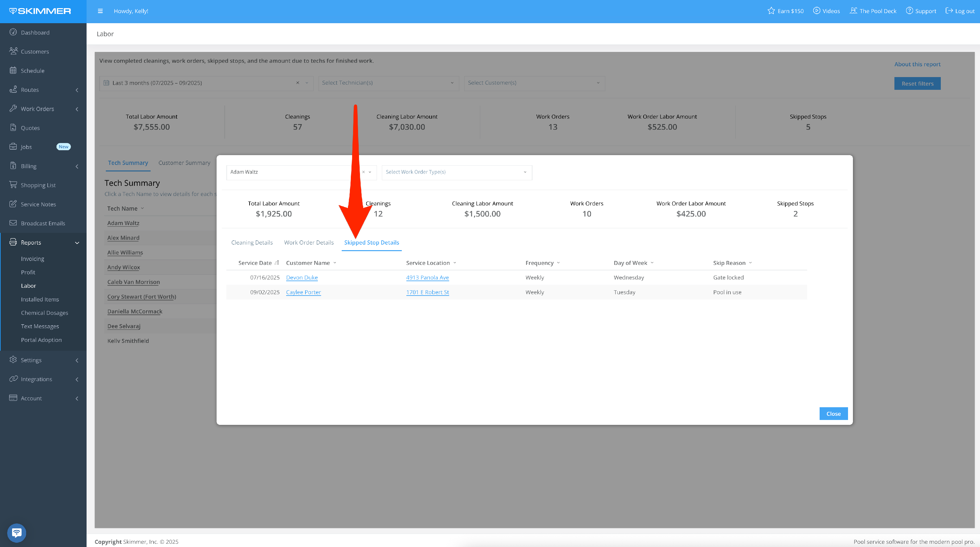Viewport: 980px width, 547px height.
Task: Open the Videos play icon
Action: pyautogui.click(x=816, y=11)
